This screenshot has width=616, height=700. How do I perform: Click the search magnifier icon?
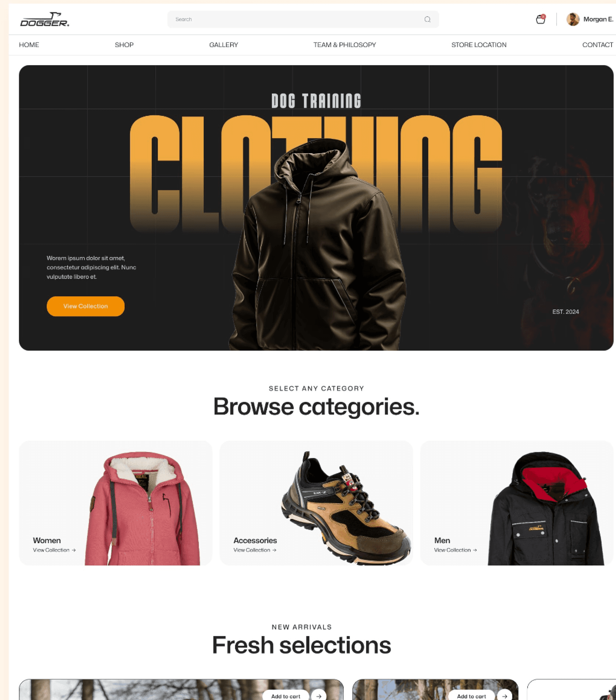427,19
